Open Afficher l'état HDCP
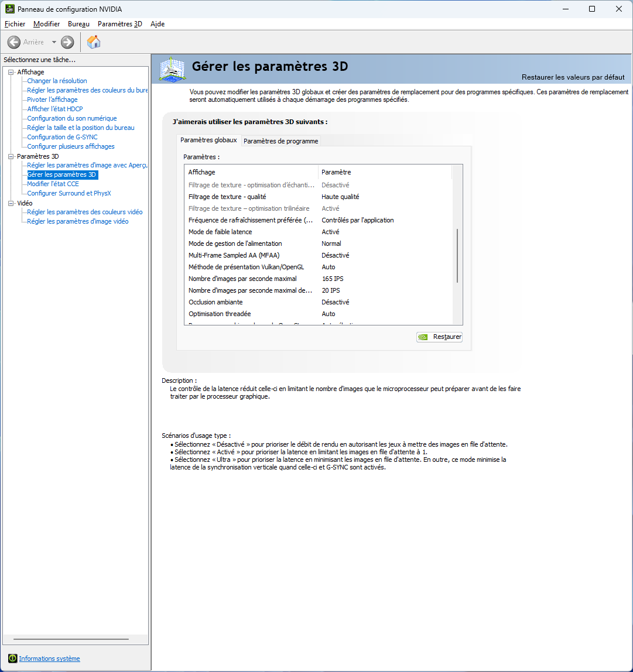The height and width of the screenshot is (672, 633). 55,109
